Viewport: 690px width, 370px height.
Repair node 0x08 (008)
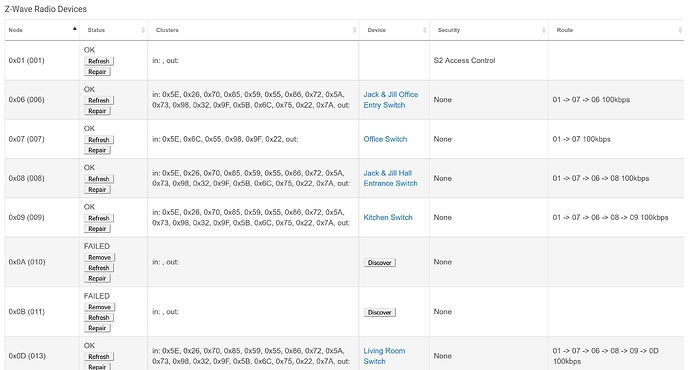[97, 190]
